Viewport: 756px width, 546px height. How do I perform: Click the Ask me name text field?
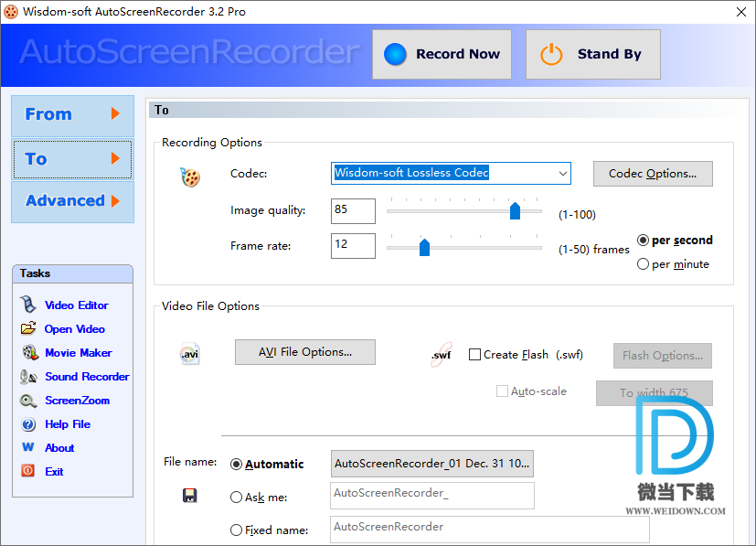(x=432, y=496)
